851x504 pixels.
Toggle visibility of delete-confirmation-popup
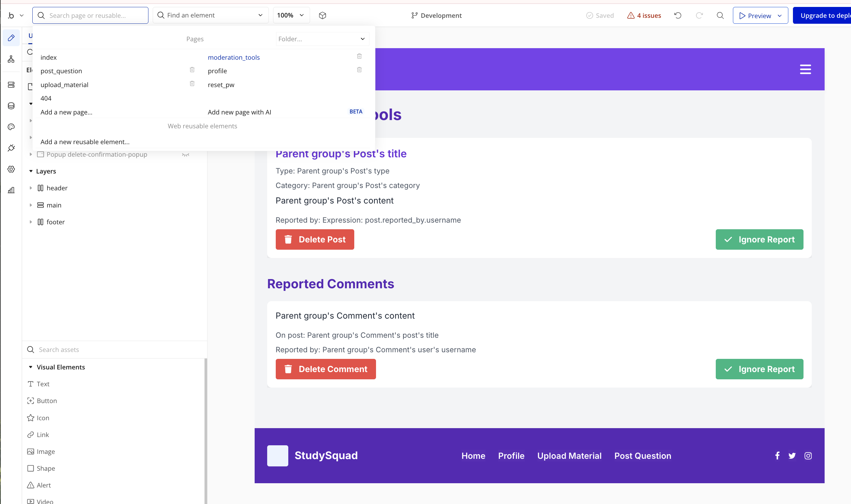tap(185, 154)
